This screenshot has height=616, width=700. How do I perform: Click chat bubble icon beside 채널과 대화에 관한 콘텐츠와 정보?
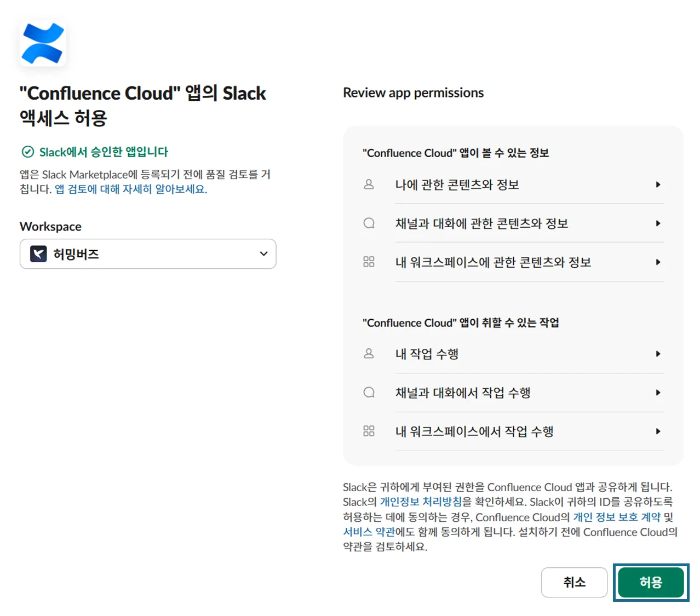point(369,223)
